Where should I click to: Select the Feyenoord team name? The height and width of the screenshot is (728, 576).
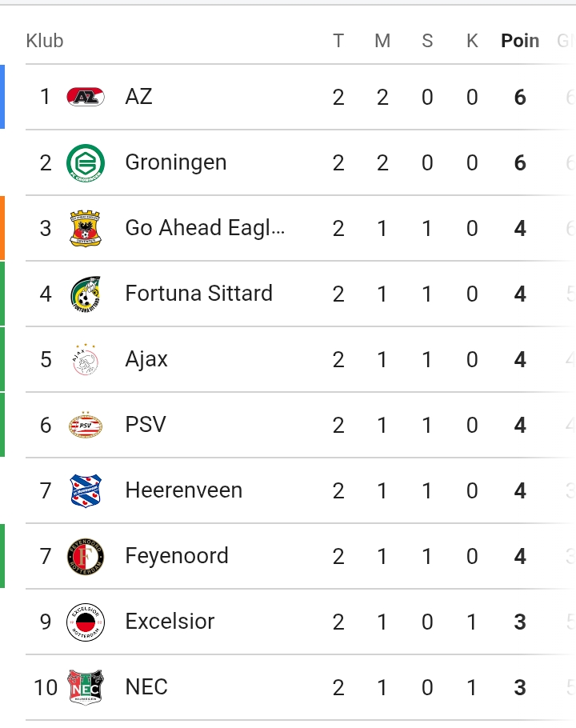(x=177, y=556)
